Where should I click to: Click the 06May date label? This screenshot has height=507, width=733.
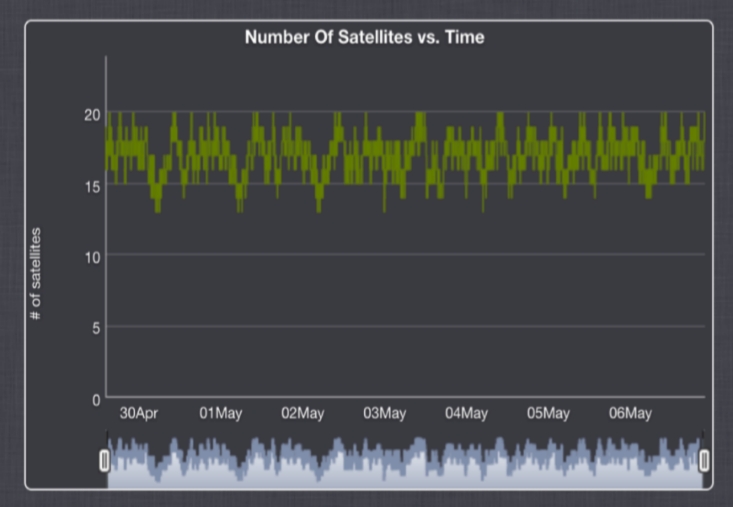630,414
